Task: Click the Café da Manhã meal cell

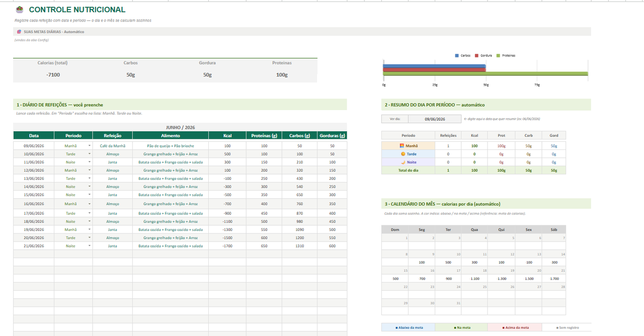Action: [113, 145]
